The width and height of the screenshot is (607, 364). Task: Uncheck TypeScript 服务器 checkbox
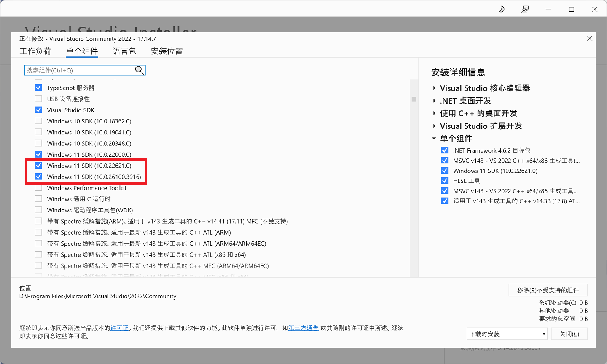[x=38, y=88]
